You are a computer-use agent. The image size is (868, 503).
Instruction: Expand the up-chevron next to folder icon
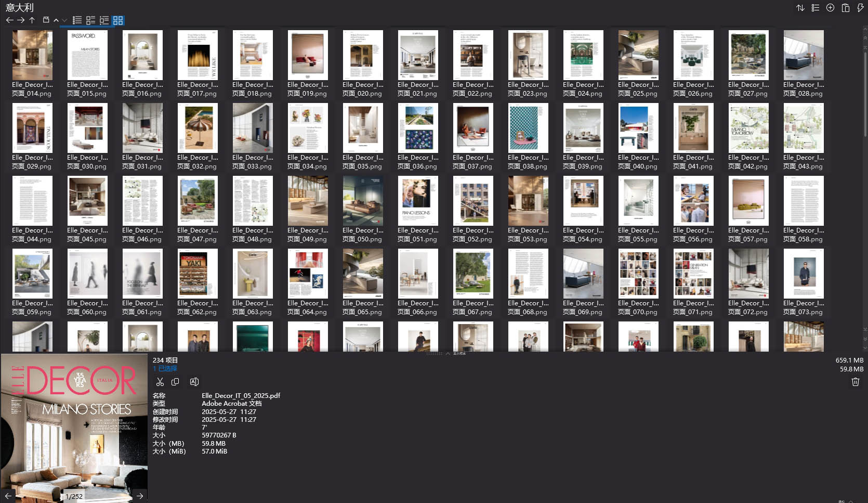click(x=56, y=20)
